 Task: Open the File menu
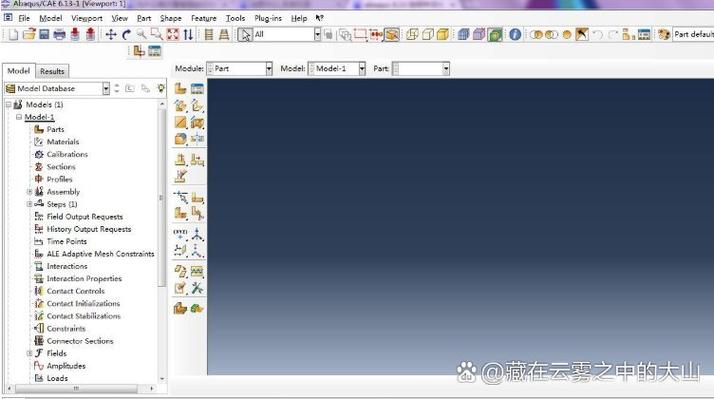[x=24, y=18]
